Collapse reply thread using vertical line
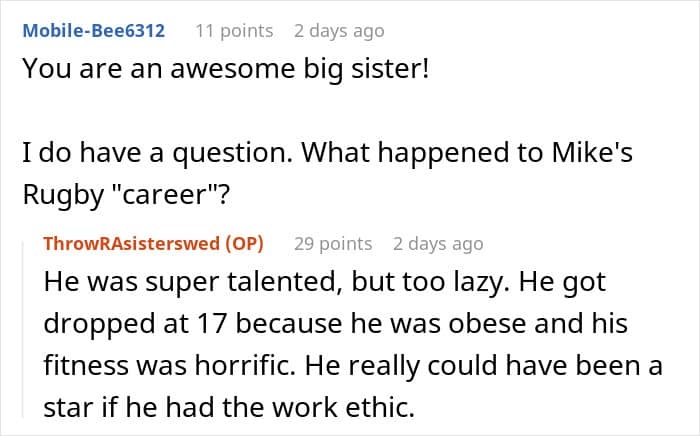Image resolution: width=700 pixels, height=436 pixels. [23, 328]
